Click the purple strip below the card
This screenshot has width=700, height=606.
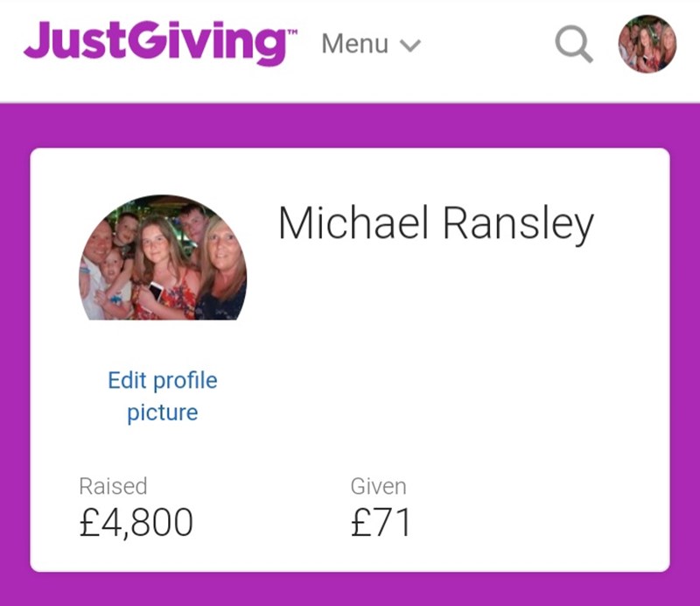point(350,589)
